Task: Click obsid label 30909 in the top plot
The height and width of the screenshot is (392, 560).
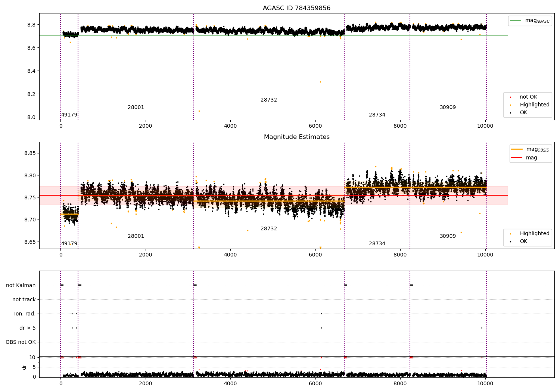Action: [x=448, y=108]
